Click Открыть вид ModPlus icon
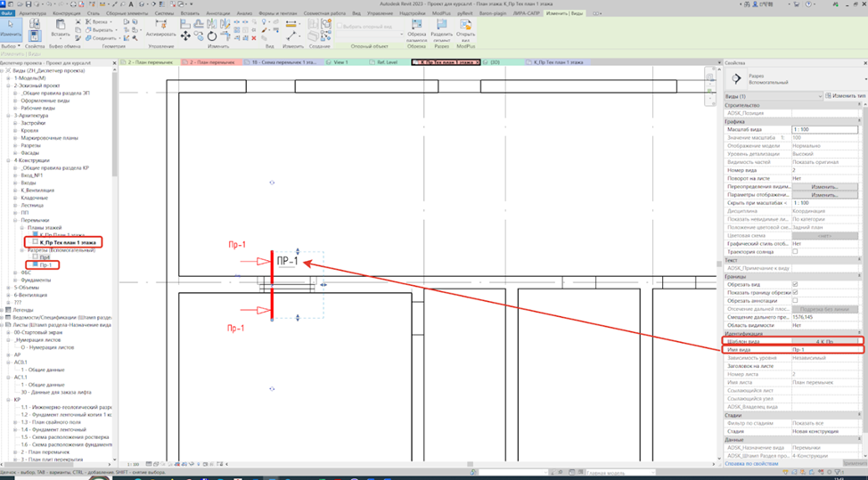The image size is (868, 480). pyautogui.click(x=465, y=29)
